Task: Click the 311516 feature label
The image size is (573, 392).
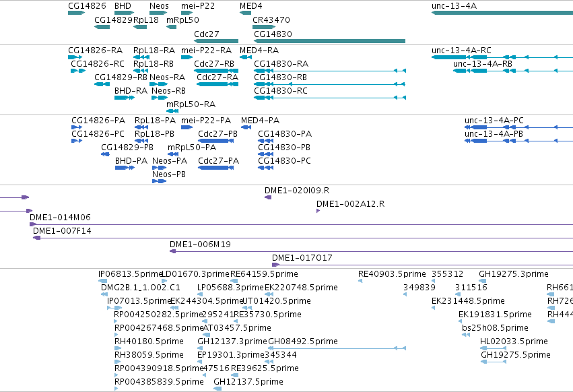Action: [x=471, y=288]
